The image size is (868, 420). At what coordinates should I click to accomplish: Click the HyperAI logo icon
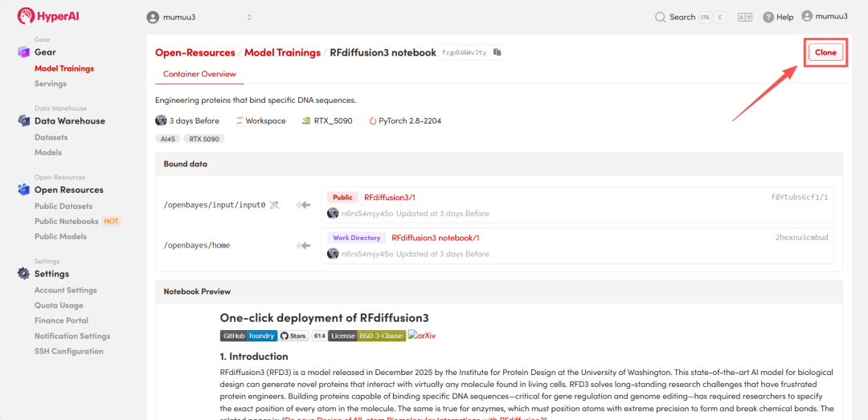26,16
